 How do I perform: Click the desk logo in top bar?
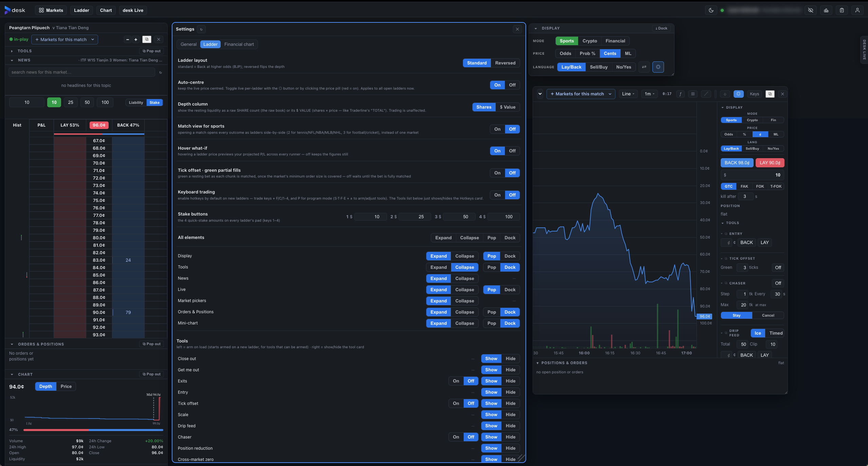pos(15,10)
